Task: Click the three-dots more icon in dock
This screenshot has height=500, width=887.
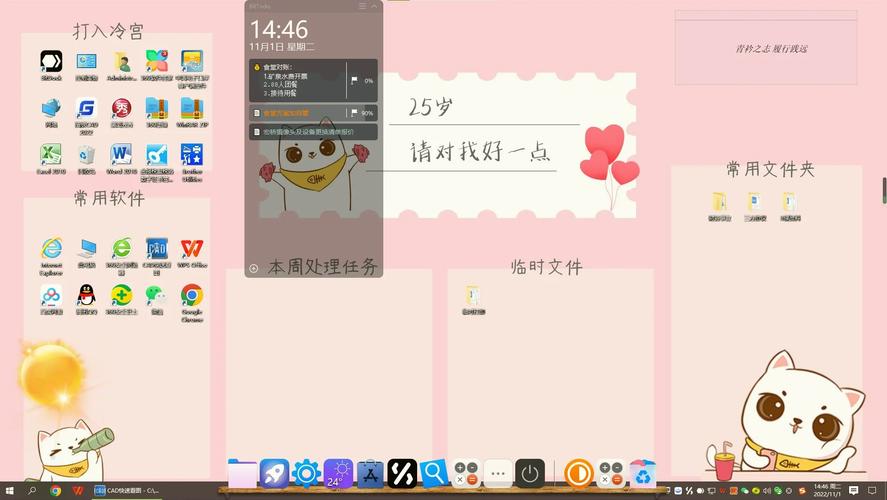Action: click(497, 473)
